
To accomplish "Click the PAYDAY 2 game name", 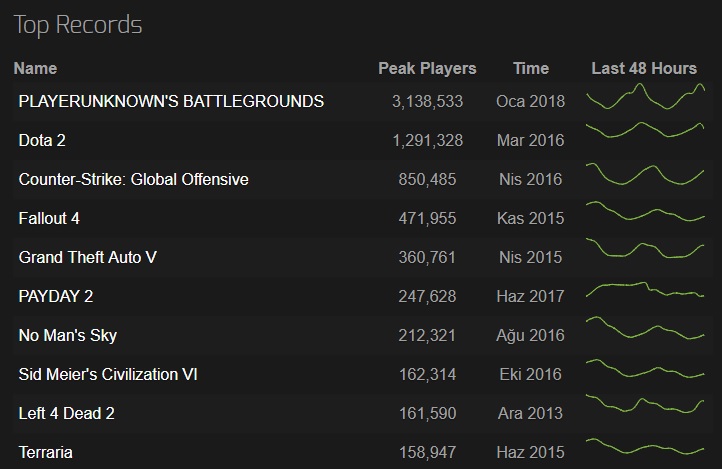I will coord(56,296).
